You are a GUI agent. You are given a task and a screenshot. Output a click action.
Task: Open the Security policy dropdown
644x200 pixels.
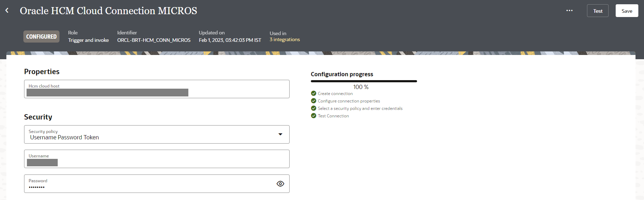[157, 134]
